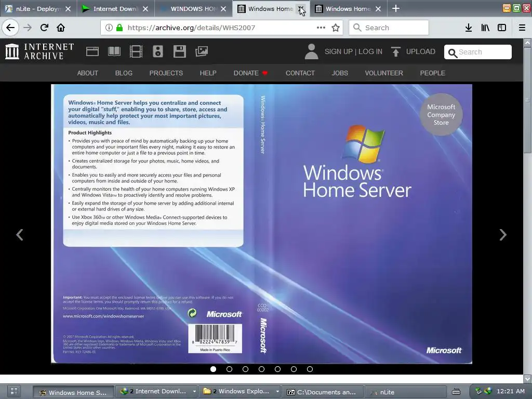Open the DONATE menu item
This screenshot has width=532, height=399.
[250, 73]
